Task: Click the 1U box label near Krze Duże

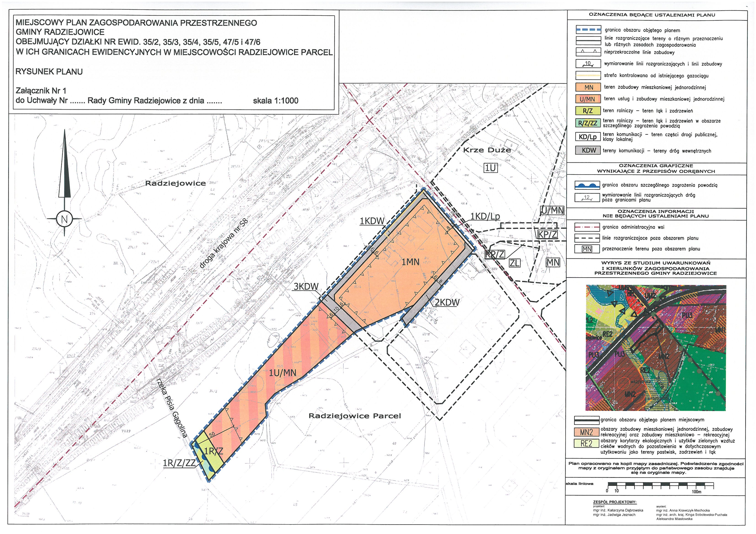Action: tap(490, 168)
